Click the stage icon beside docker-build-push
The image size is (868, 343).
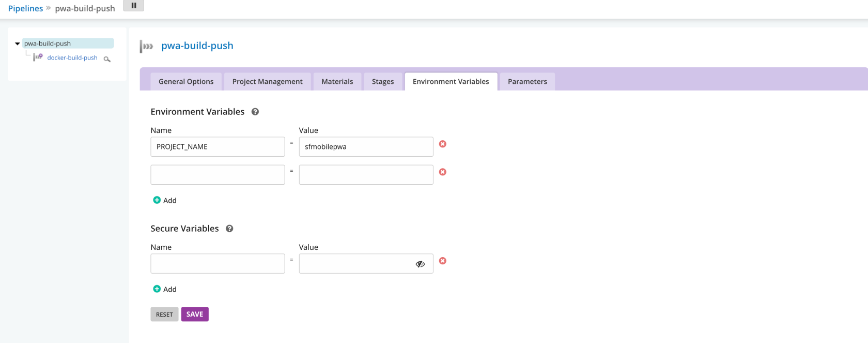pyautogui.click(x=38, y=57)
